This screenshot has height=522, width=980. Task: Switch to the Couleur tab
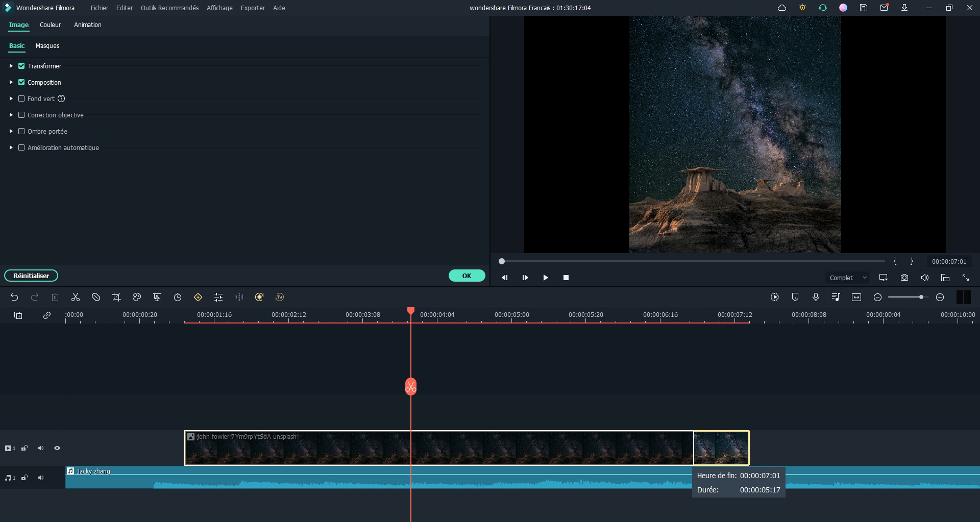click(x=50, y=24)
